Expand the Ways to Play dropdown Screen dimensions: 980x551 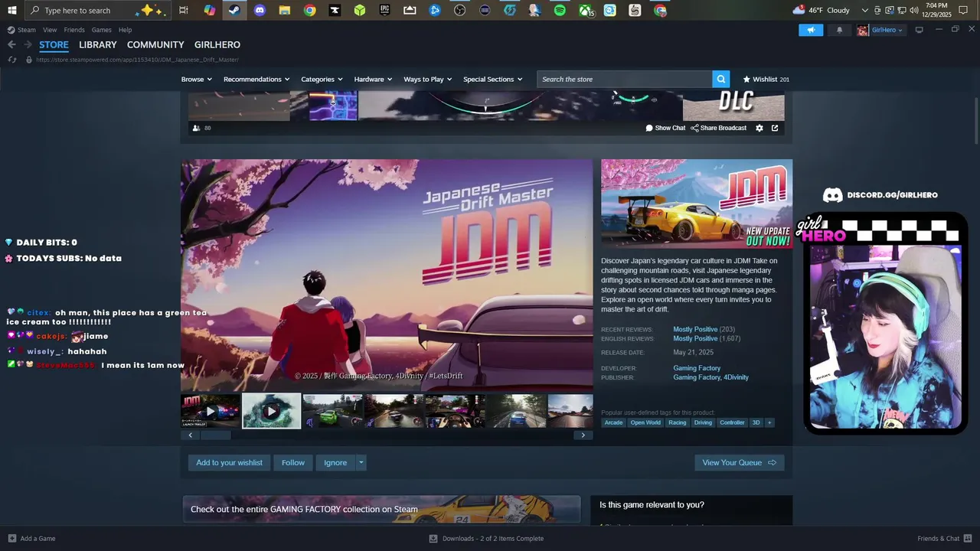(428, 79)
